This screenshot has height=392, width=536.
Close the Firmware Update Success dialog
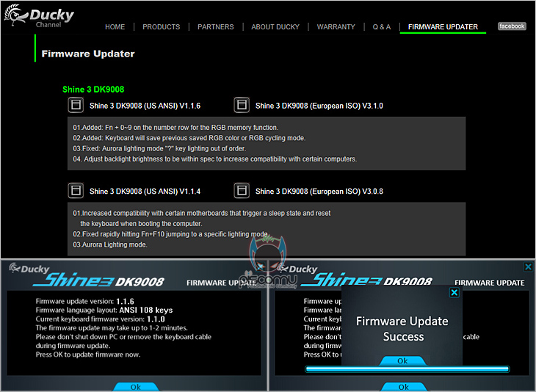pyautogui.click(x=454, y=293)
